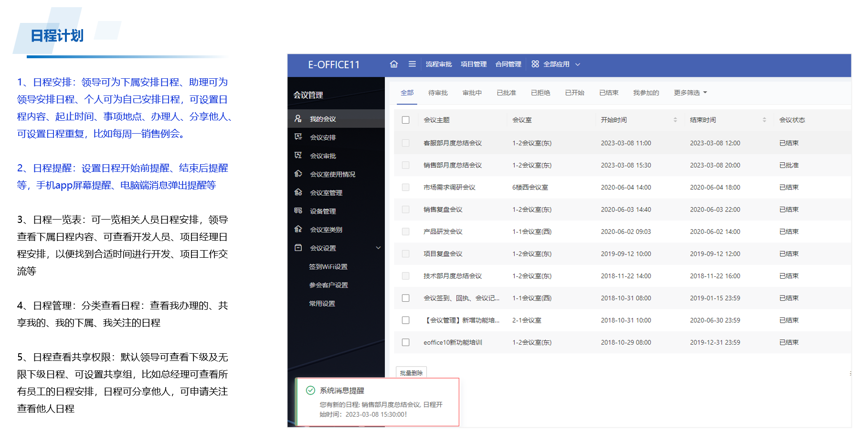Viewport: 868px width, 432px height.
Task: Click the E-OFFICE11 logo text
Action: [x=334, y=64]
